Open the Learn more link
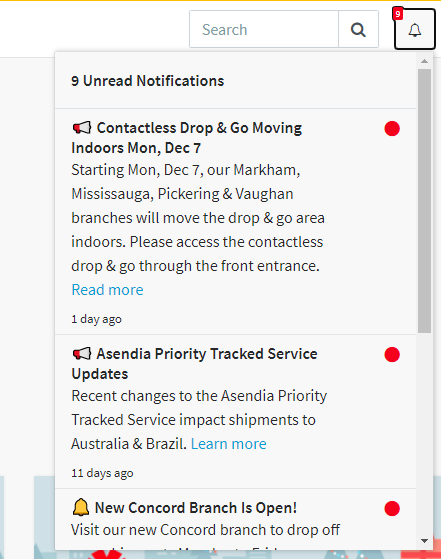 [x=229, y=444]
